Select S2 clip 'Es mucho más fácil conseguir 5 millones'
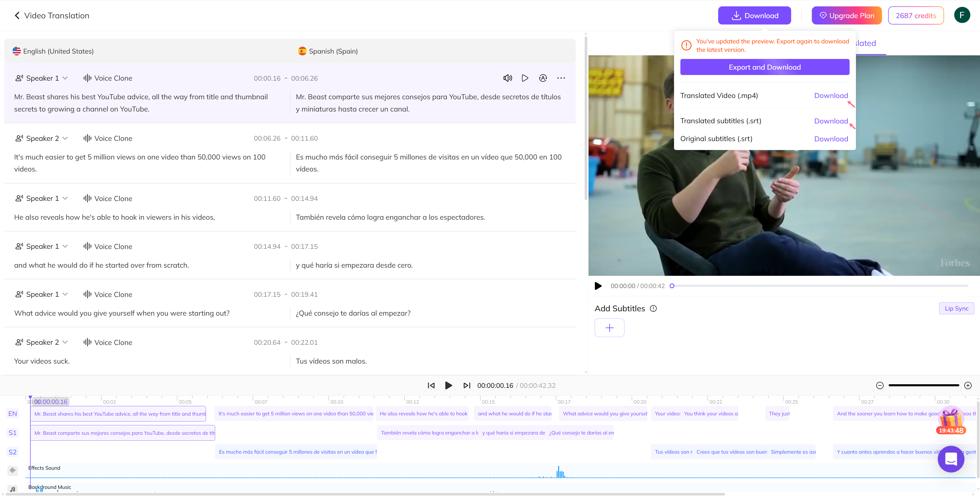 click(296, 452)
